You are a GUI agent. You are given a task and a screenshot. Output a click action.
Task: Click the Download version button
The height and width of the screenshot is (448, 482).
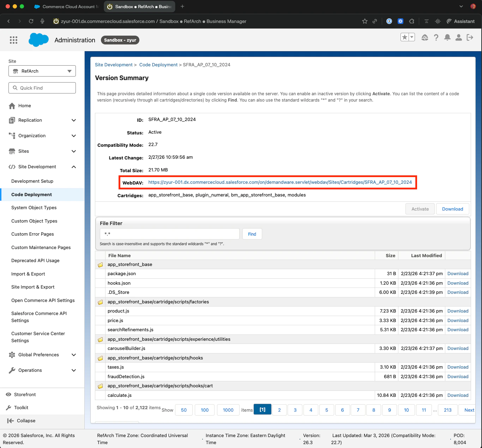(453, 209)
